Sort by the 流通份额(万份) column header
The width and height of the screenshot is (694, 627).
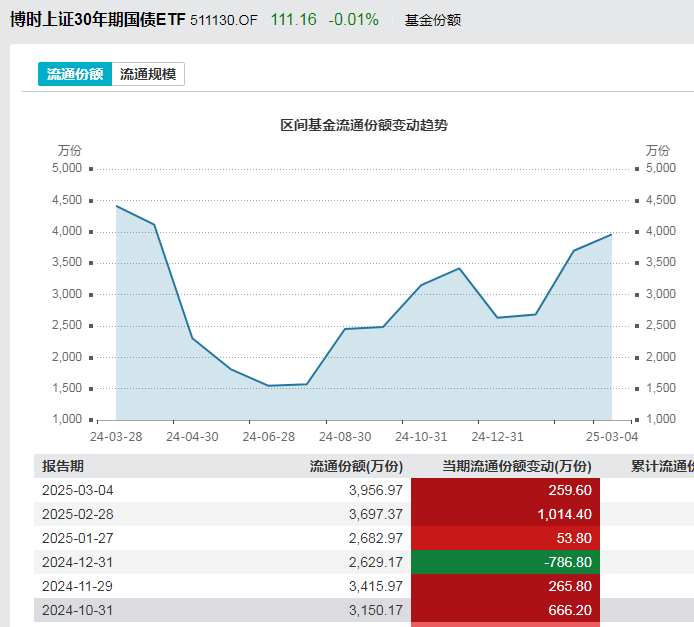tap(355, 466)
